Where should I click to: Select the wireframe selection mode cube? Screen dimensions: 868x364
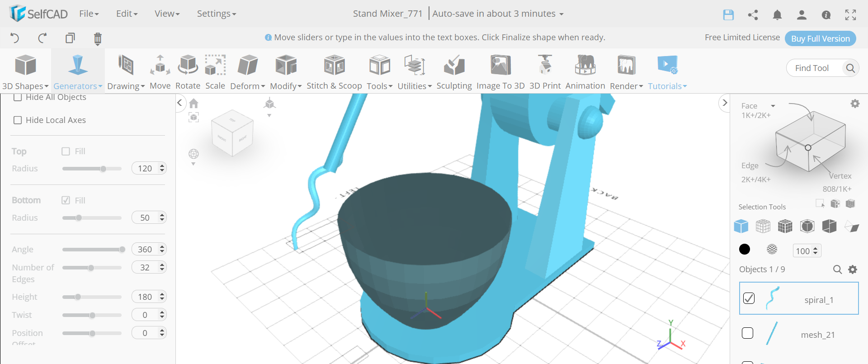click(763, 226)
